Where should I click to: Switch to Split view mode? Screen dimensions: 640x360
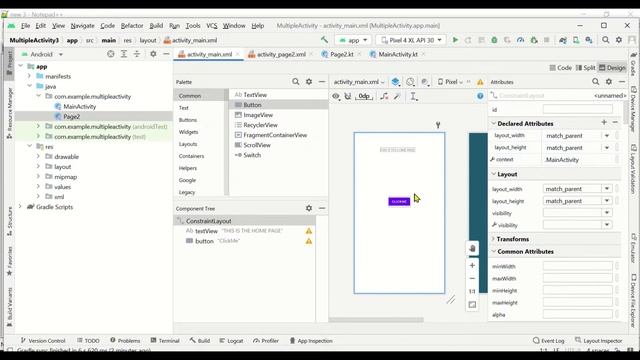(586, 68)
